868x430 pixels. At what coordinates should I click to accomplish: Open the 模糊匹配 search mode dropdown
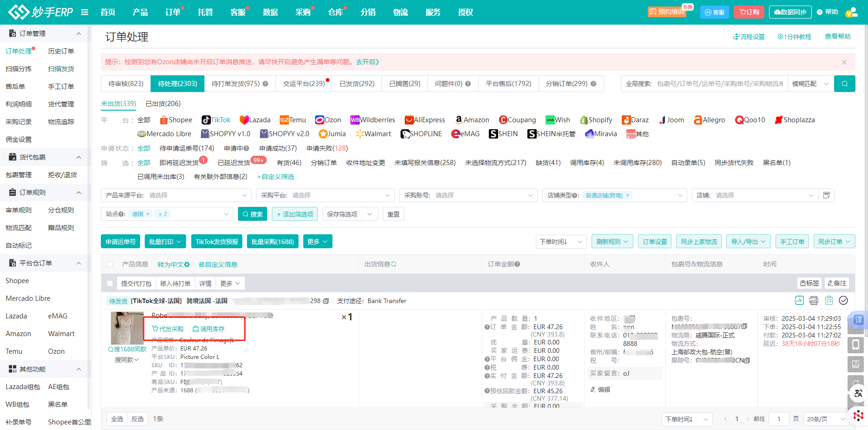(x=811, y=84)
